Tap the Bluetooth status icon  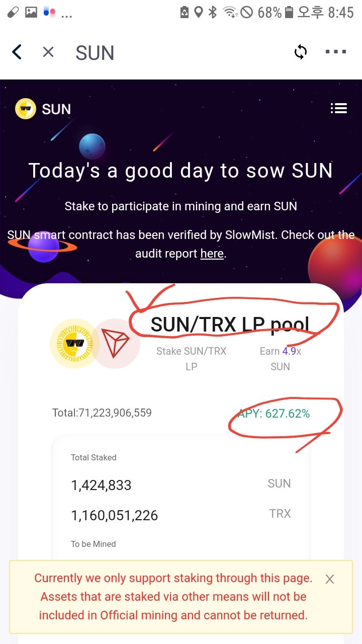(x=213, y=12)
